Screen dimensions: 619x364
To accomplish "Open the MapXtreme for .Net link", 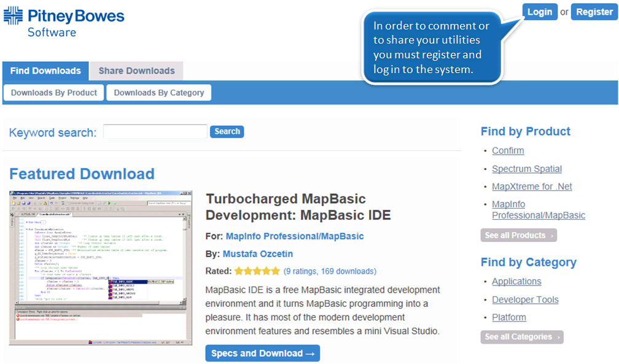I will pos(532,187).
